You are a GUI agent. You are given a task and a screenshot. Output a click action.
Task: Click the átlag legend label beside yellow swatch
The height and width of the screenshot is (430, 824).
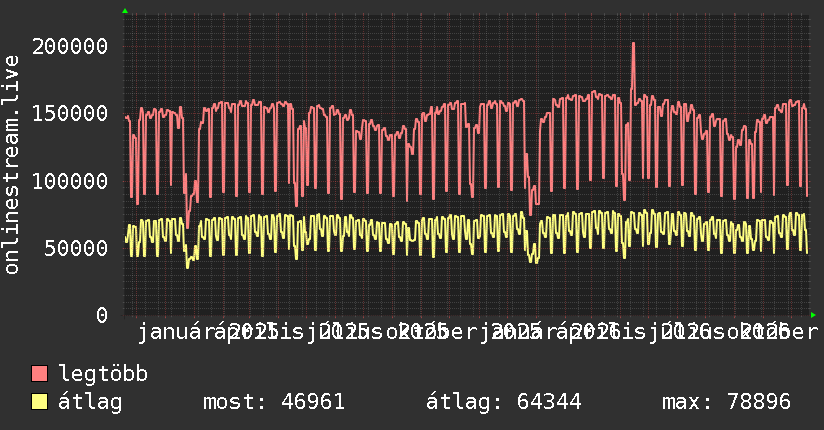[90, 402]
